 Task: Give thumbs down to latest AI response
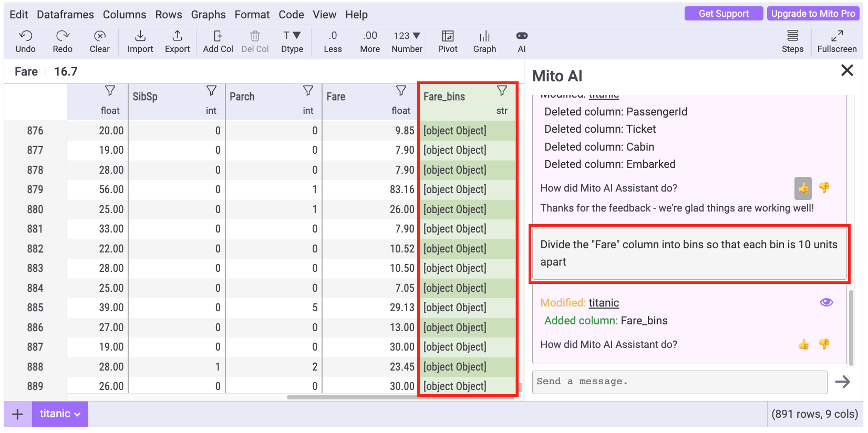click(x=824, y=344)
